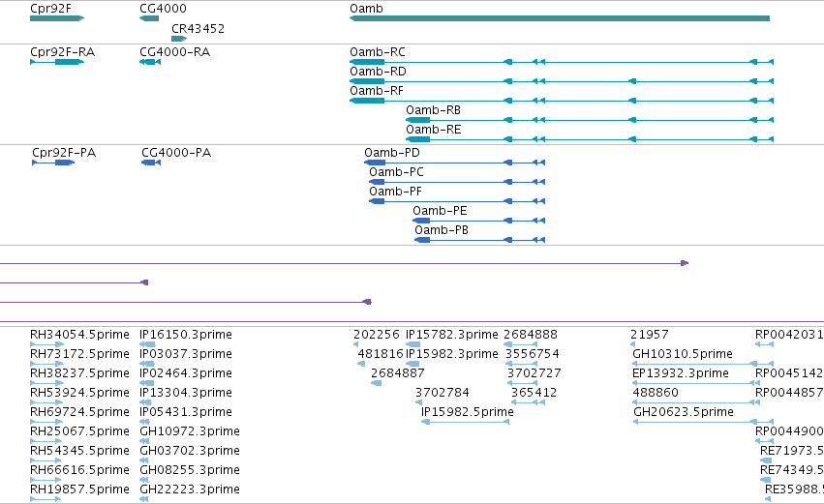Click EST RH73172.5prime label
The height and width of the screenshot is (504, 824).
79,354
